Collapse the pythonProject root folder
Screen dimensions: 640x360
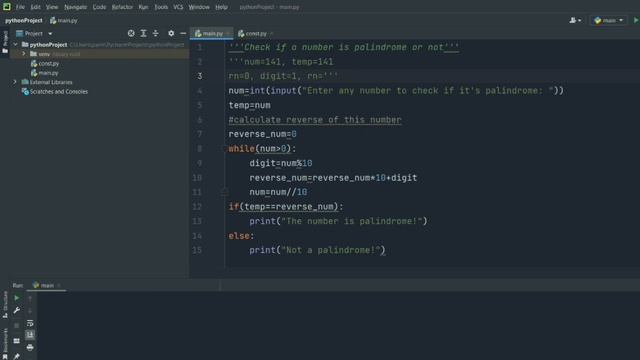point(16,44)
